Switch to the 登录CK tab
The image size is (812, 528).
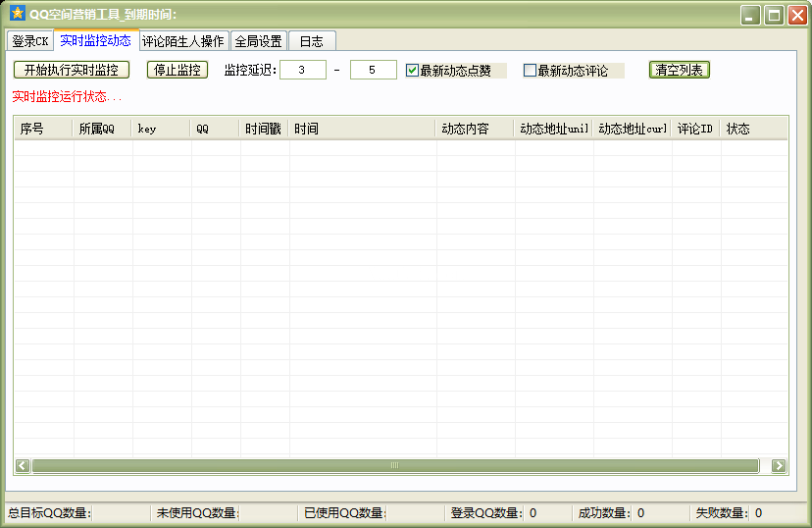[30, 41]
